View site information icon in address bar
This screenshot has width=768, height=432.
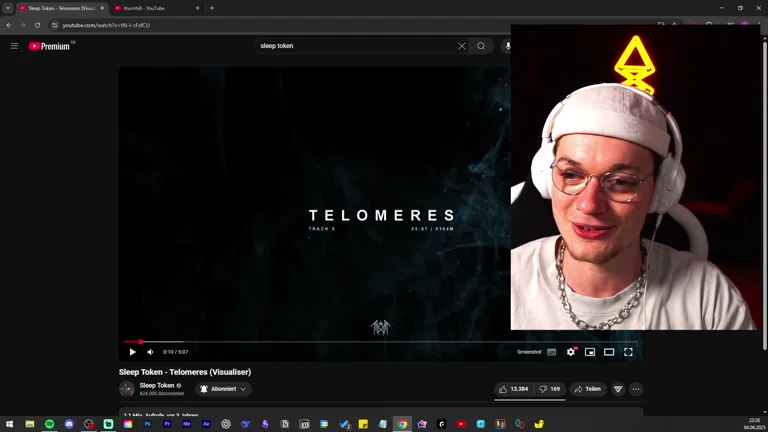click(54, 25)
